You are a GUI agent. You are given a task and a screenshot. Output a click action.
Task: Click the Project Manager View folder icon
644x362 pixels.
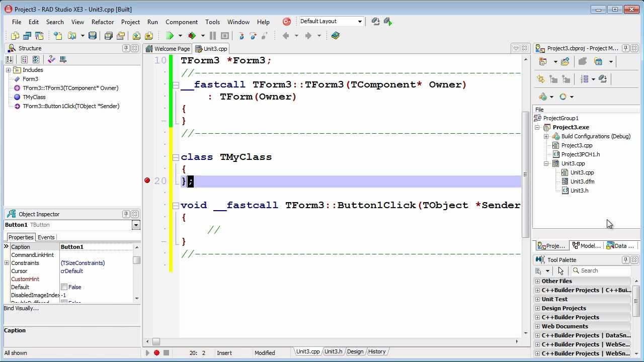pyautogui.click(x=598, y=61)
